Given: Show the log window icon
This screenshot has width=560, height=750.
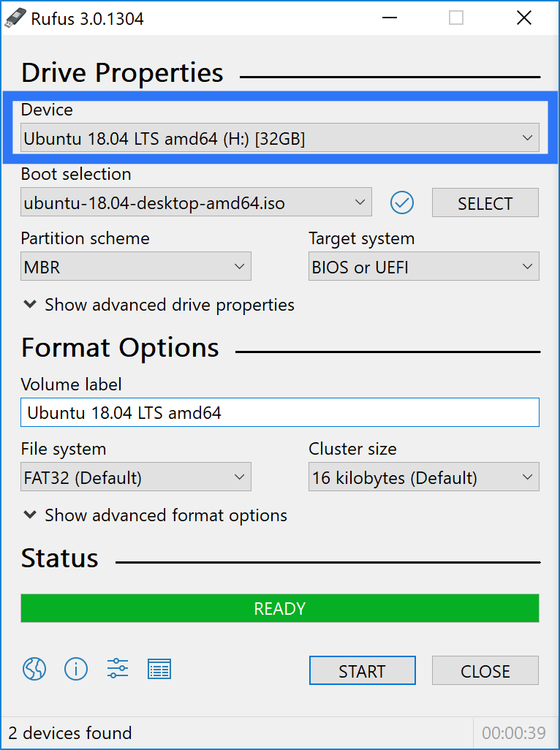Looking at the screenshot, I should [x=159, y=669].
